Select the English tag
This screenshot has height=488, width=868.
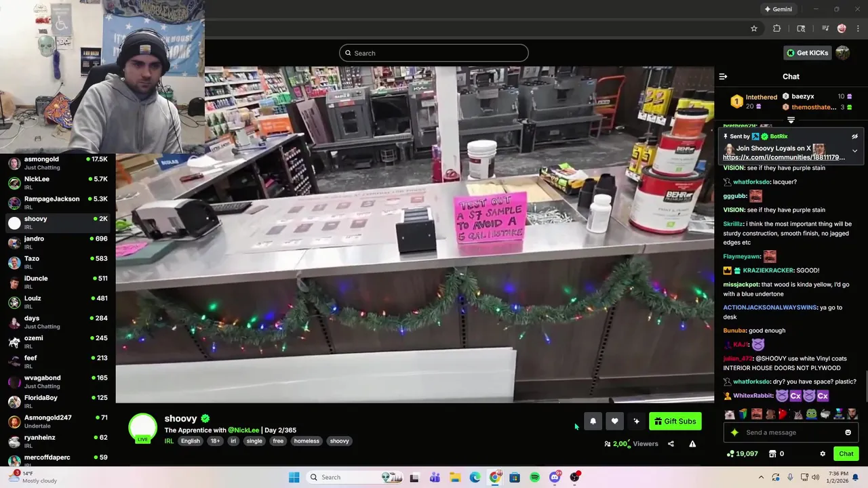191,441
